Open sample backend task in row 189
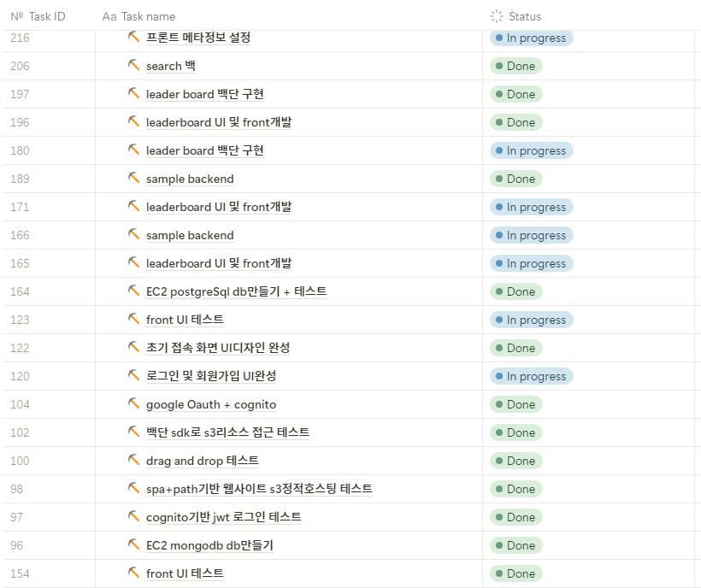 point(190,179)
